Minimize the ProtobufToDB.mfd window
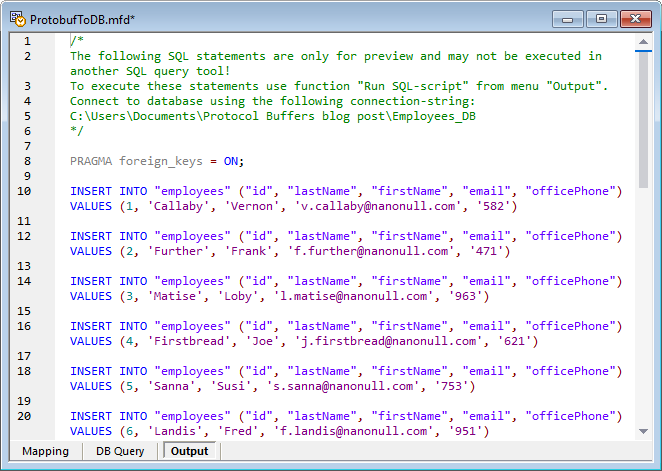Image resolution: width=662 pixels, height=471 pixels. point(570,18)
